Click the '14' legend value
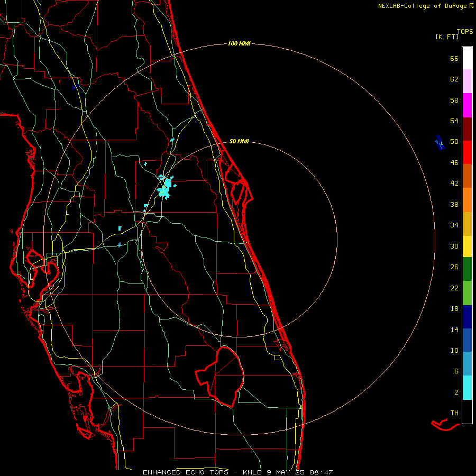Image resolution: width=476 pixels, height=476 pixels. pos(454,329)
